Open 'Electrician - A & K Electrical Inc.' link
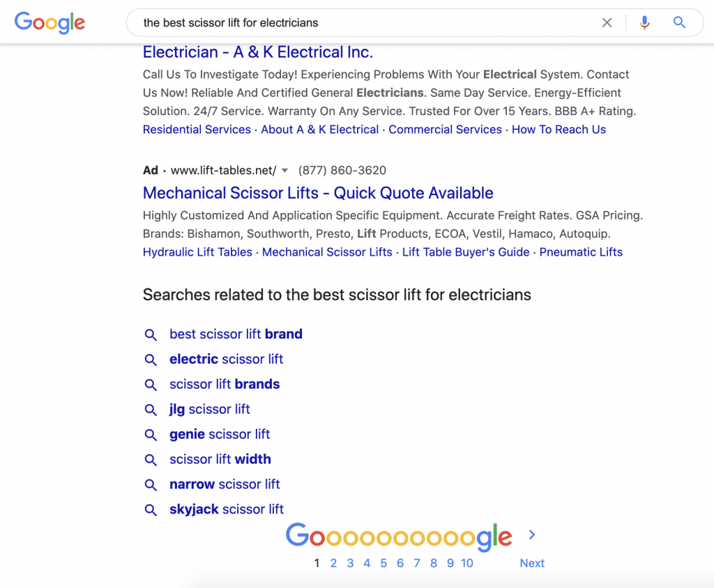 (258, 52)
